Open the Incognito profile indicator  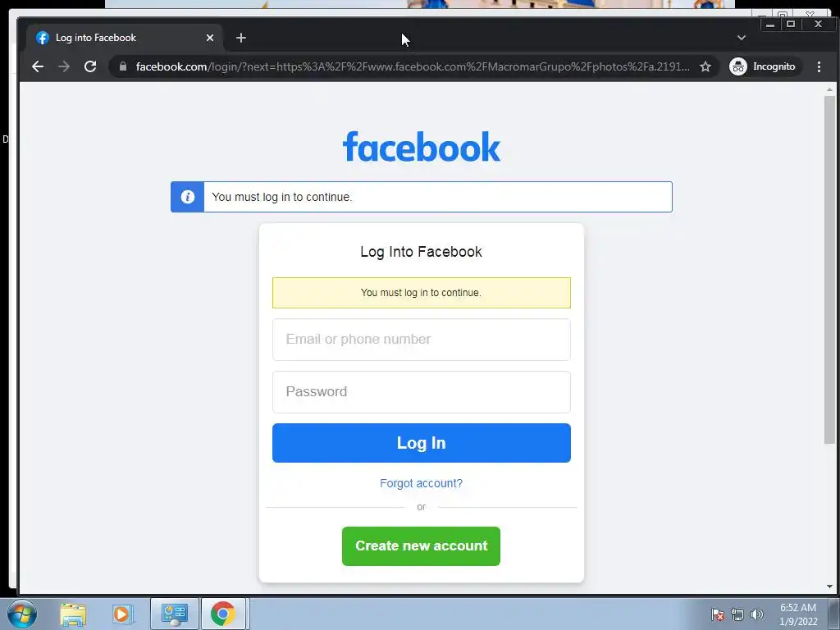click(x=765, y=66)
